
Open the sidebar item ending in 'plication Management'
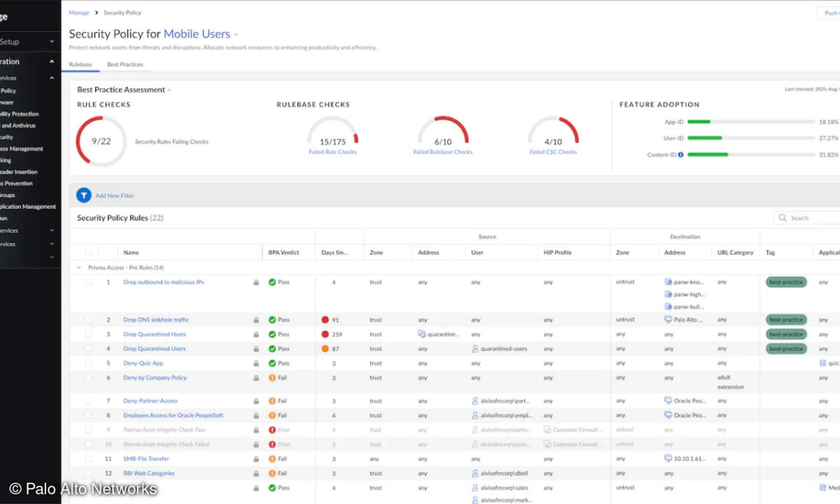coord(28,206)
